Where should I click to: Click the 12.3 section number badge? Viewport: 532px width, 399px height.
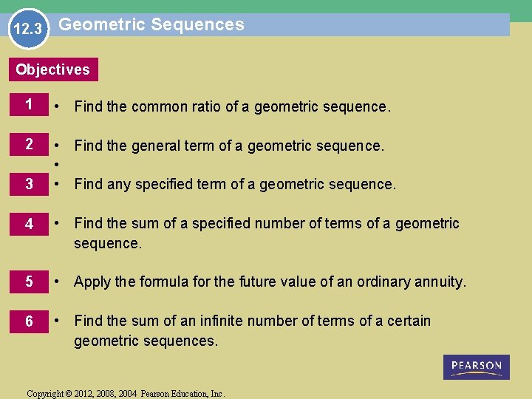(29, 31)
